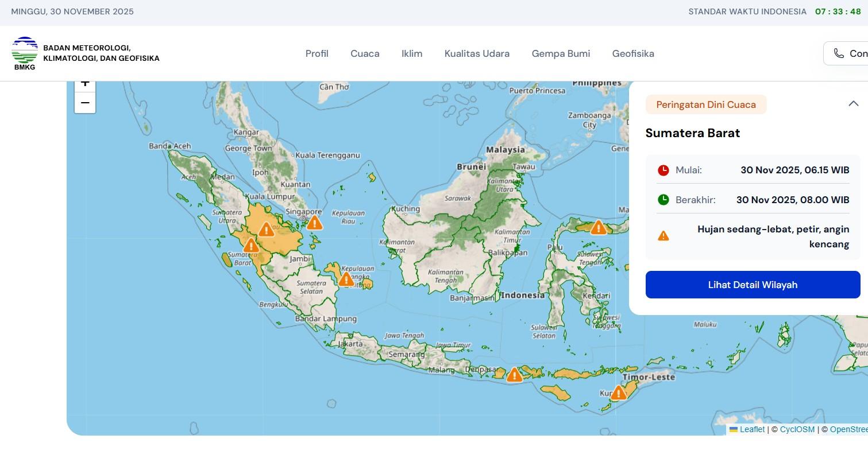
Task: Click the red clock icon beside Mulai
Action: click(664, 170)
